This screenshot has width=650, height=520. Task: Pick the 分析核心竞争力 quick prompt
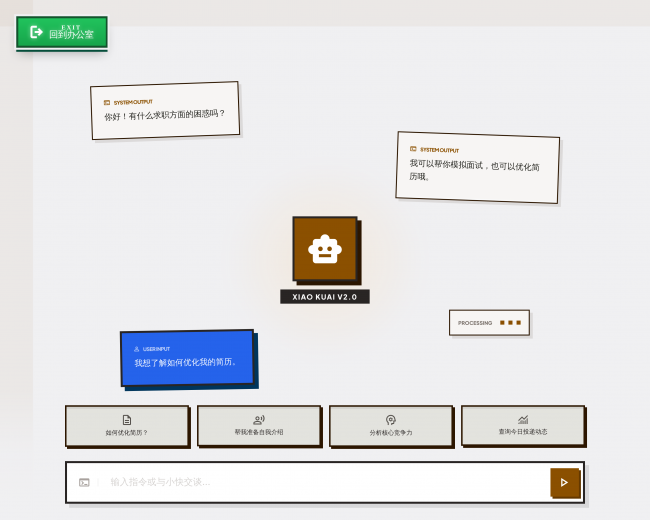point(391,426)
